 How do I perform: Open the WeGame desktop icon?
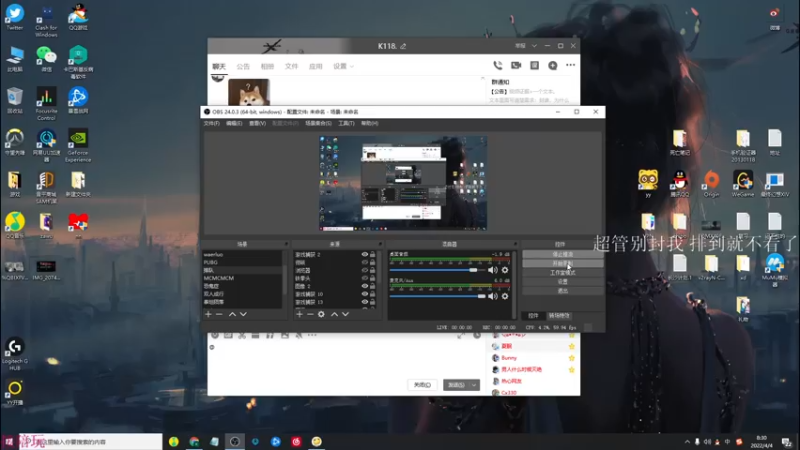(742, 184)
